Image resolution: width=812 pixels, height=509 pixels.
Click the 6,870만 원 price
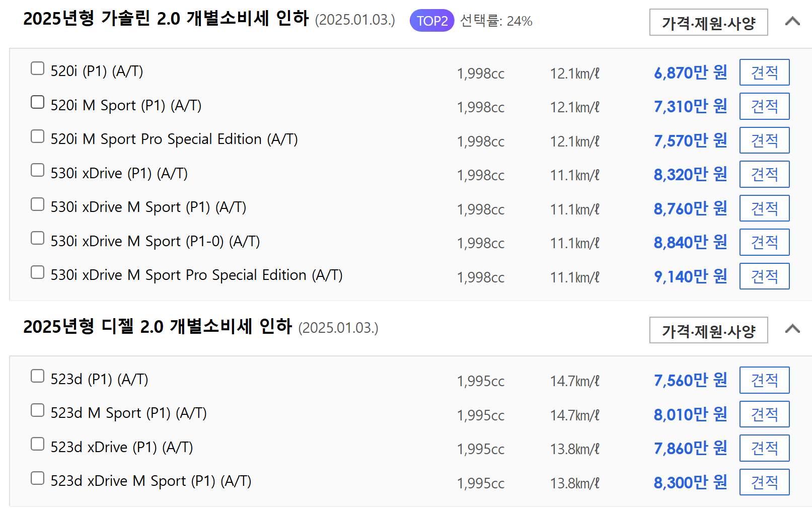click(x=690, y=72)
